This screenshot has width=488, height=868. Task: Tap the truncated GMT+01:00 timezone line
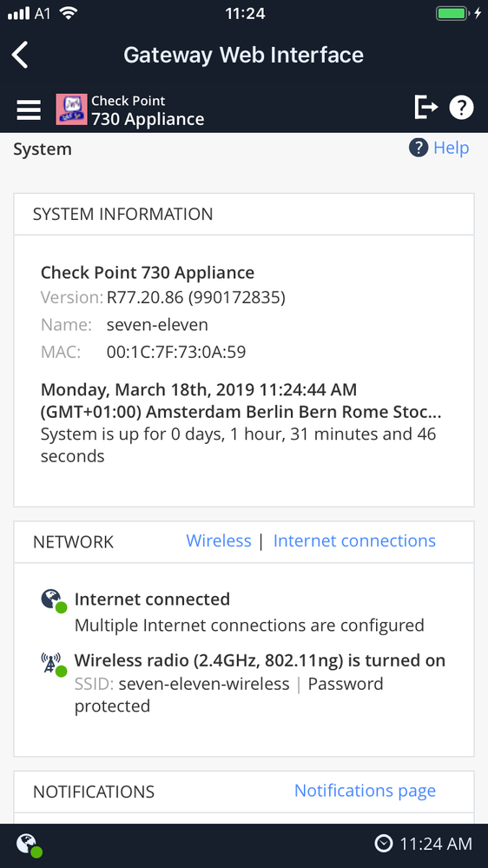(241, 413)
